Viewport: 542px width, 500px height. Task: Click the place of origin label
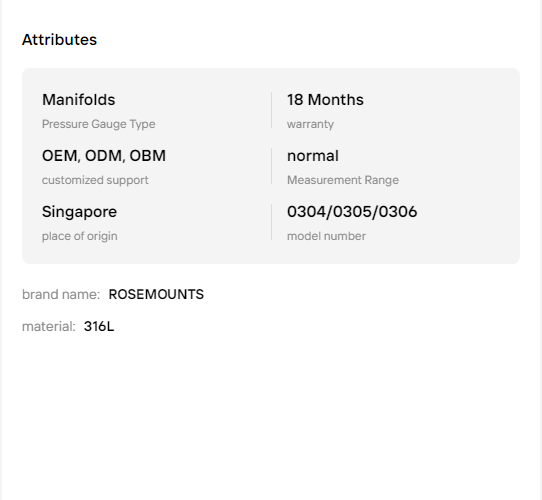coord(80,236)
